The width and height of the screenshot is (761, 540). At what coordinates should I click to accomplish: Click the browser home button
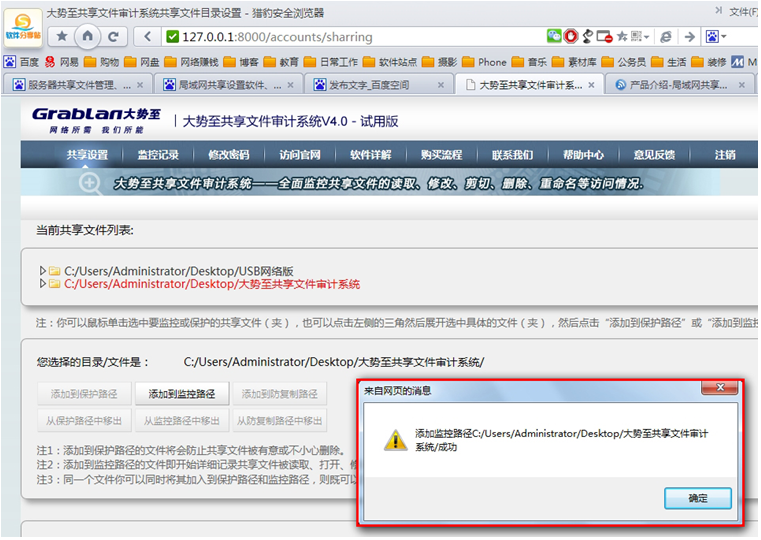pos(88,36)
